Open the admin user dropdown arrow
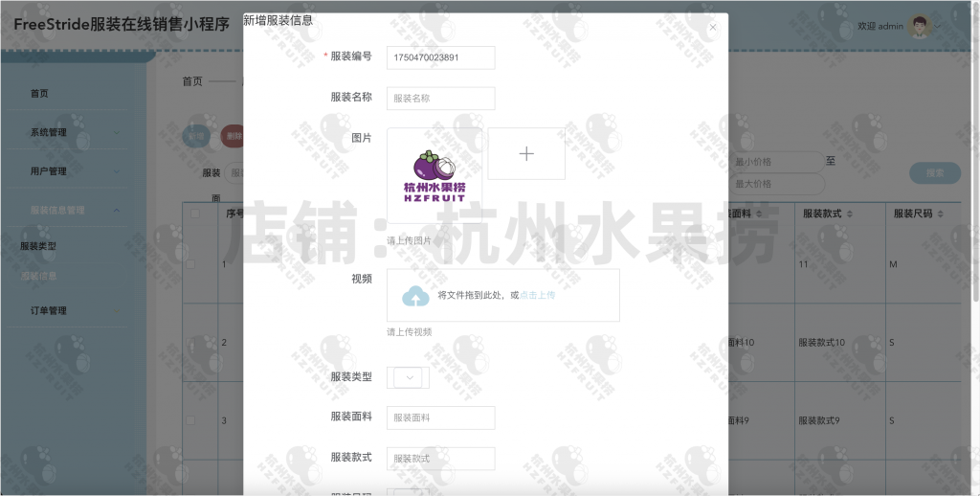 tap(938, 26)
